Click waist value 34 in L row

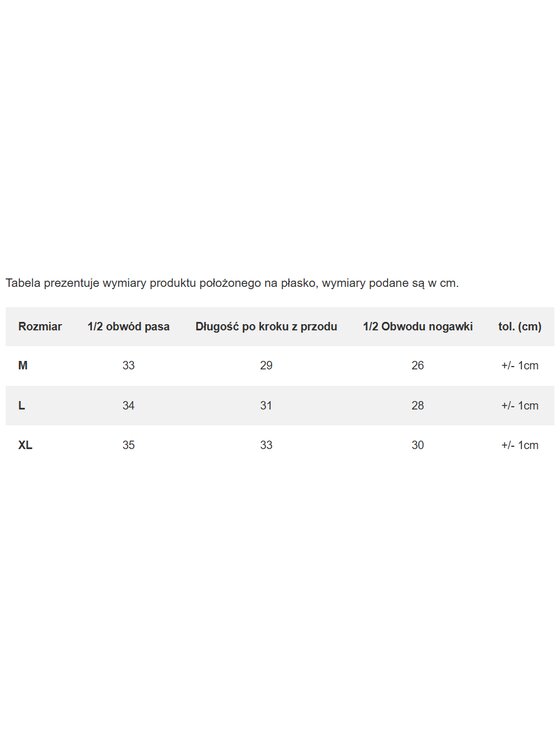pos(128,405)
